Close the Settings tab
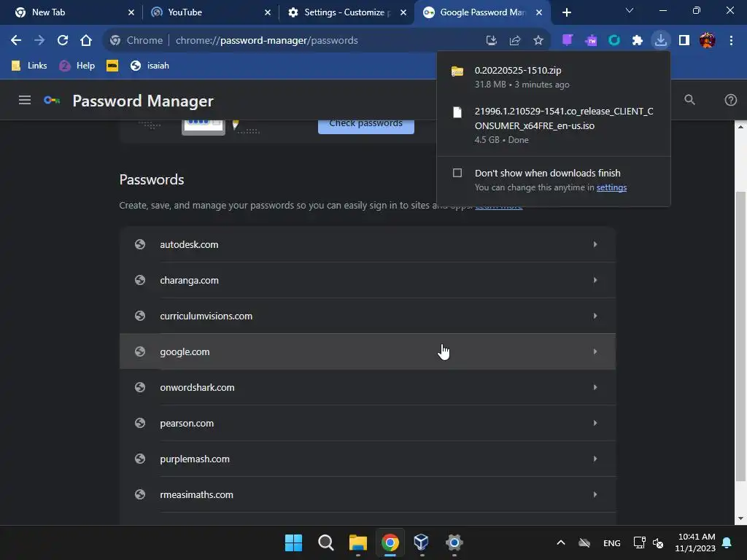Screen dimensions: 747x560 pyautogui.click(x=403, y=12)
